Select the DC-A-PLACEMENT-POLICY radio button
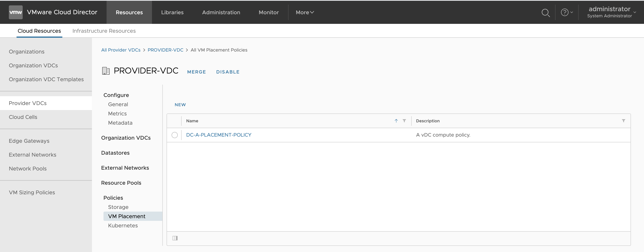 [x=174, y=135]
